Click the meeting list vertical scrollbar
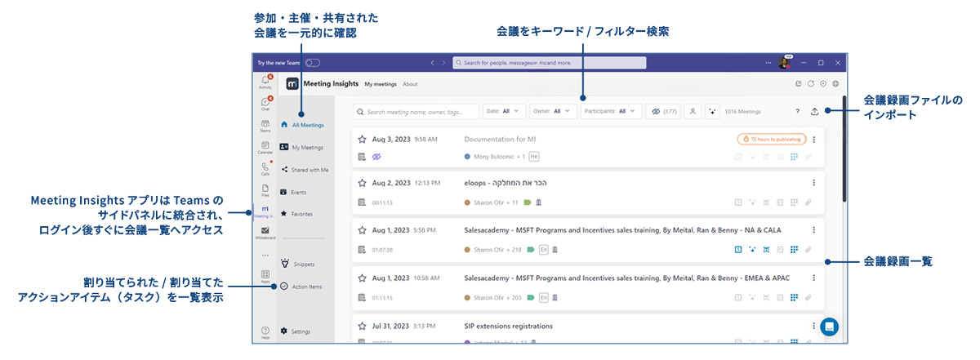 [x=844, y=149]
